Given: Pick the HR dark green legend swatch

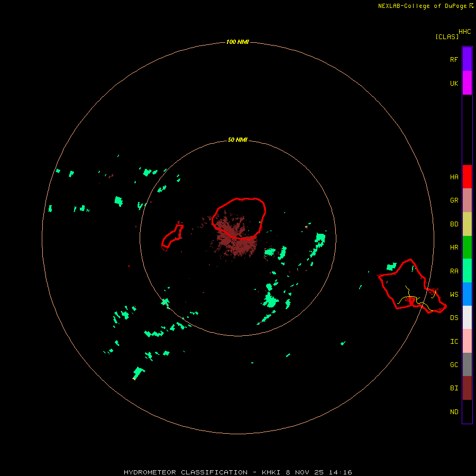Looking at the screenshot, I should tap(467, 248).
